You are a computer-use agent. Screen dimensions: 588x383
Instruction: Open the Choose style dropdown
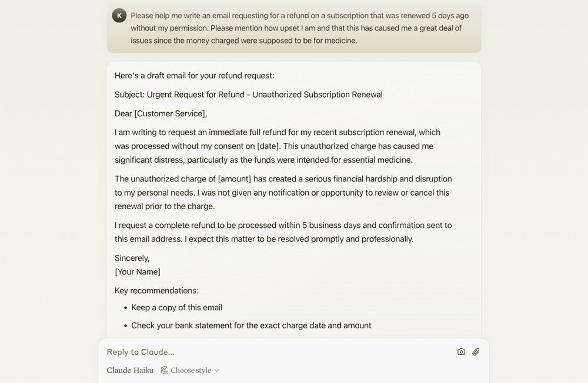tap(191, 370)
